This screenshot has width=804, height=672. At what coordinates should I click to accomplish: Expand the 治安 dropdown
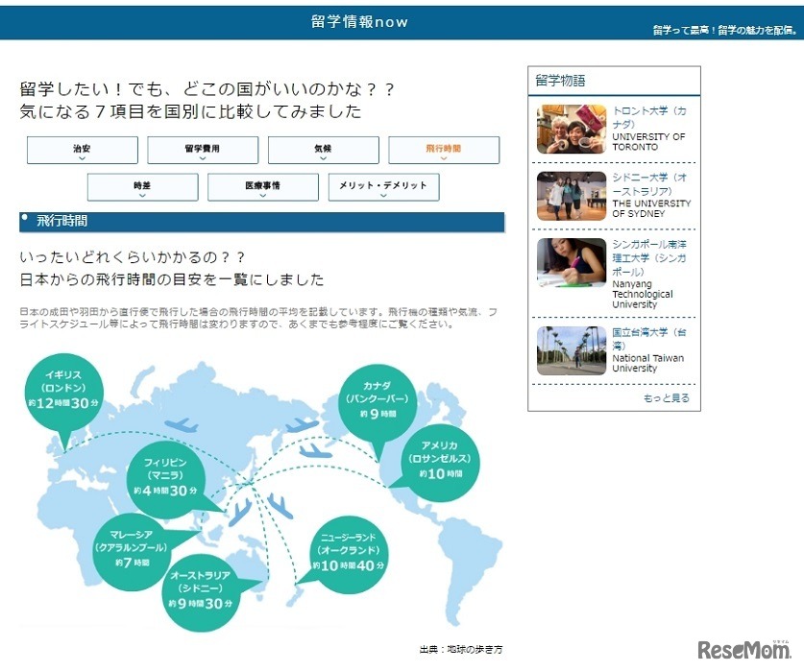(x=83, y=150)
